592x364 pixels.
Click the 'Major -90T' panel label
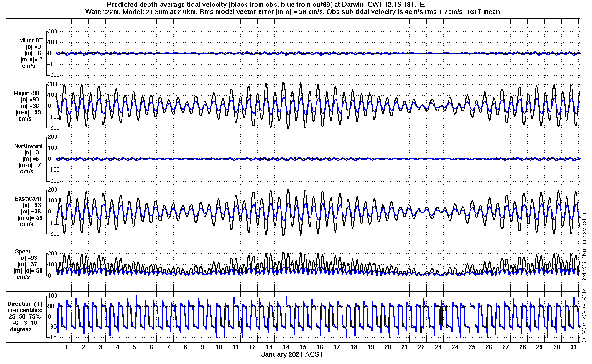[28, 94]
